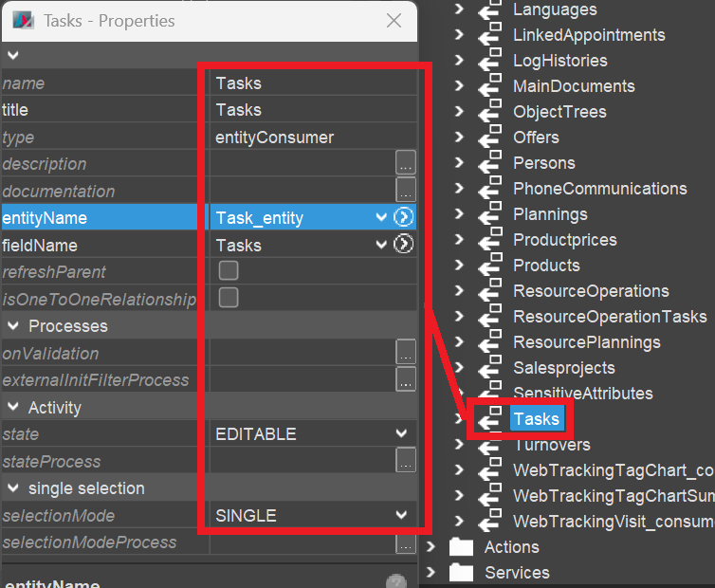Viewport: 715px width, 588px height.
Task: Open the selectionMode SINGLE dropdown
Action: [x=400, y=516]
